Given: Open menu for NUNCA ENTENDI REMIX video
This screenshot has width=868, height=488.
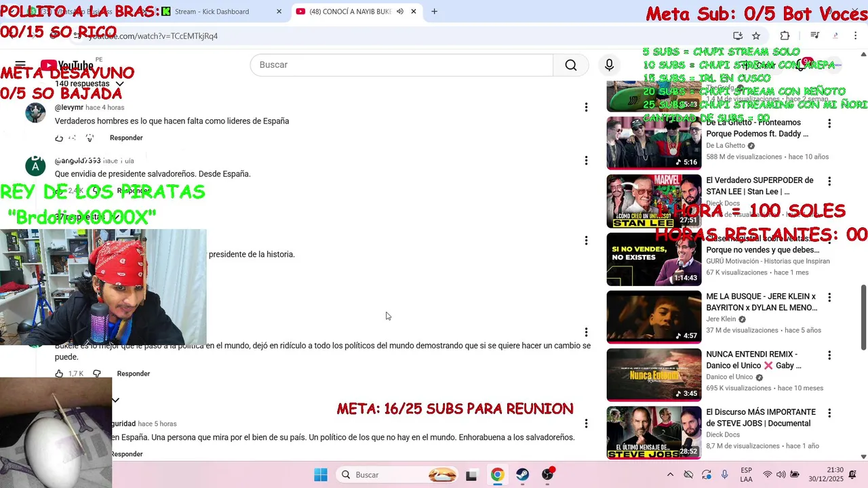Looking at the screenshot, I should 829,355.
